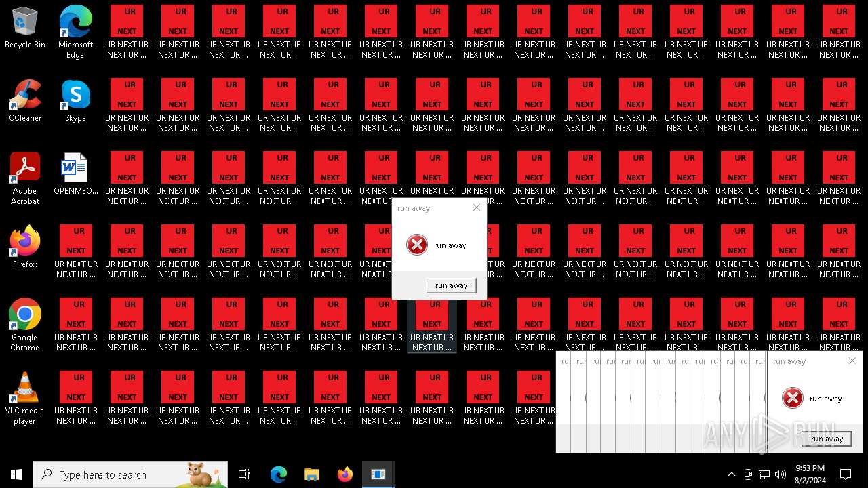Open Firefox from the taskbar

[x=344, y=474]
